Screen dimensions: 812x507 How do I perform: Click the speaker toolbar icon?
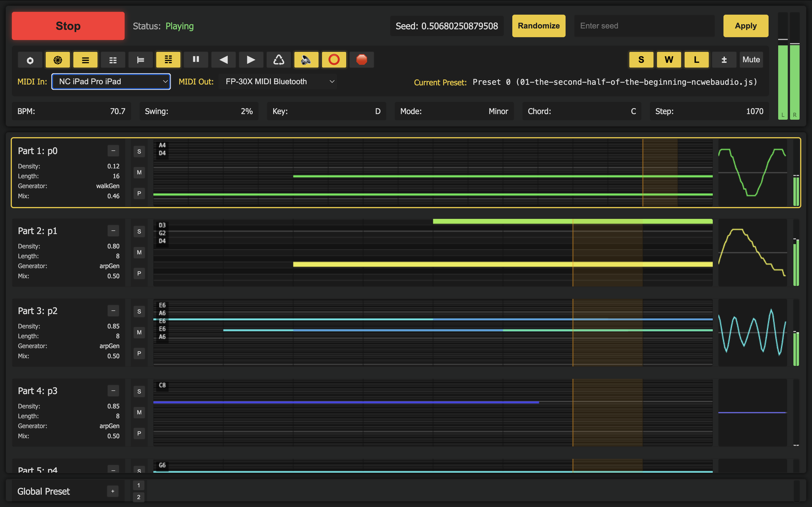coord(306,60)
